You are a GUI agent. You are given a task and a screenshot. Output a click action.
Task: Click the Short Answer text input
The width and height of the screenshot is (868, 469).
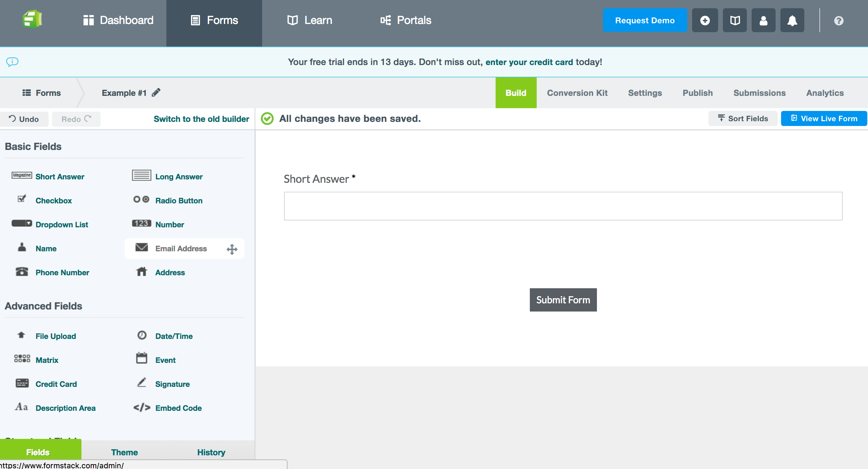pyautogui.click(x=563, y=206)
